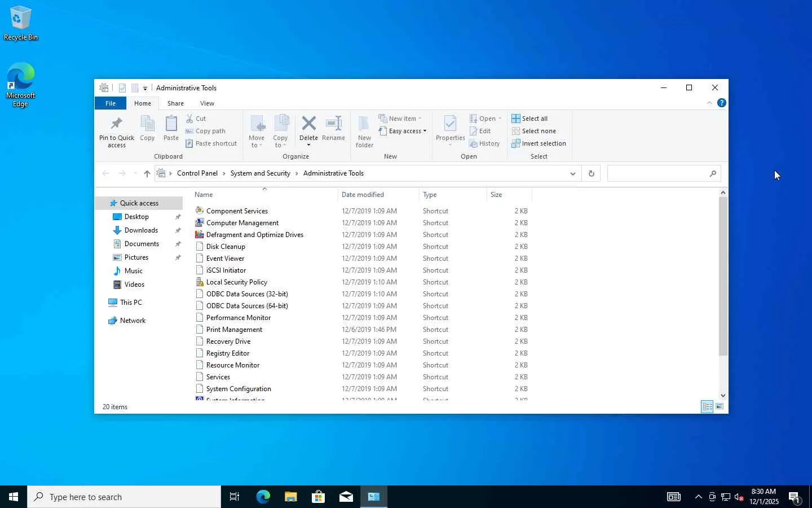The image size is (812, 508).
Task: Sort by Name column header
Action: pyautogui.click(x=264, y=195)
